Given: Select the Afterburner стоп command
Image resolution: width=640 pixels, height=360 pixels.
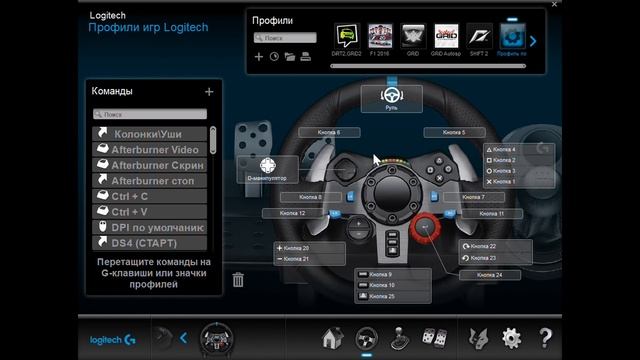Looking at the screenshot, I should pos(150,180).
